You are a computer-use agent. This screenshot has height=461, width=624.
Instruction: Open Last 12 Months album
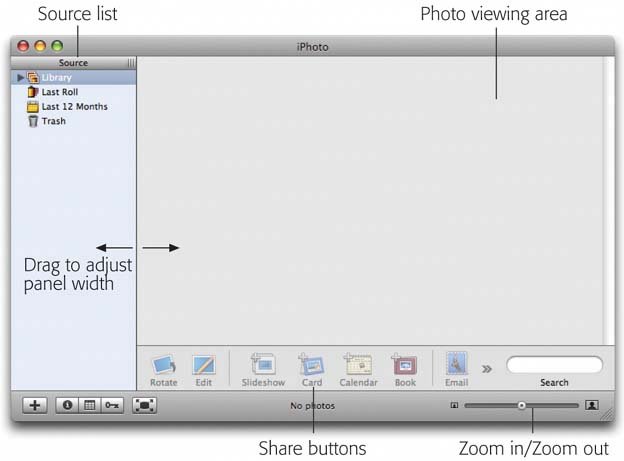coord(74,107)
